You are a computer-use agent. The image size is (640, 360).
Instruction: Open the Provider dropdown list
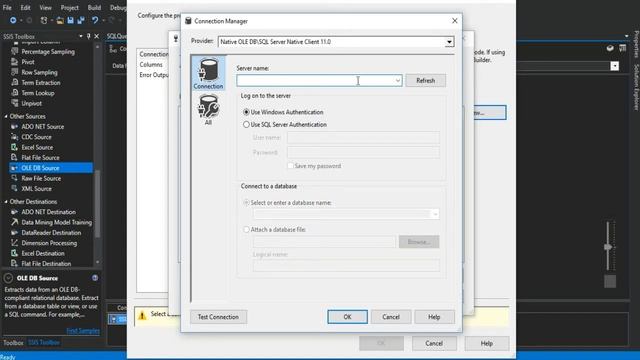pyautogui.click(x=449, y=42)
